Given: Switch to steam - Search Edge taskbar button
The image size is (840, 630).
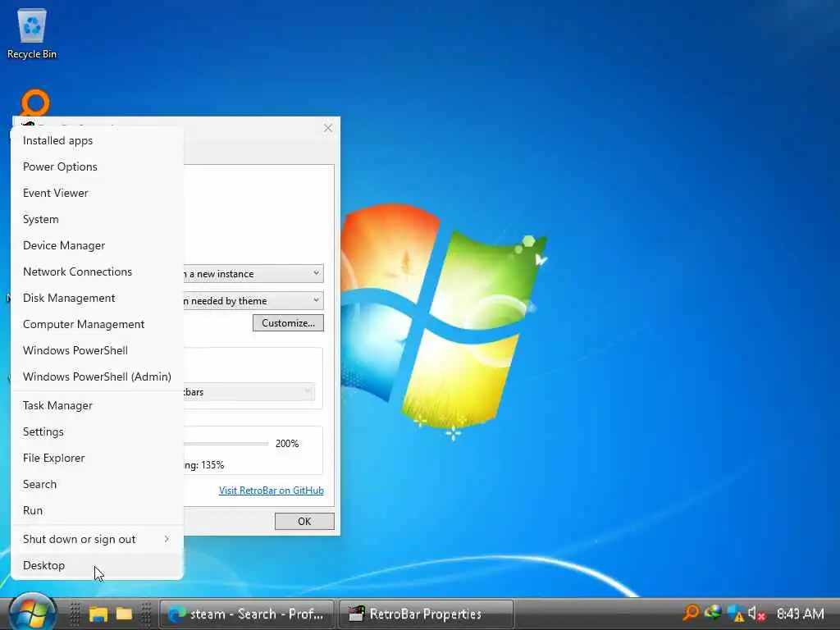Looking at the screenshot, I should (x=248, y=614).
